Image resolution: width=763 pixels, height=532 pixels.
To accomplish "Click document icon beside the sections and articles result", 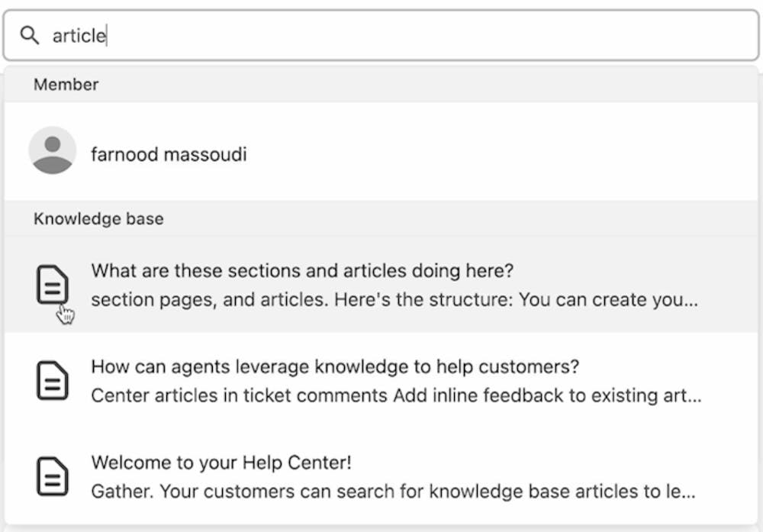I will click(x=53, y=285).
